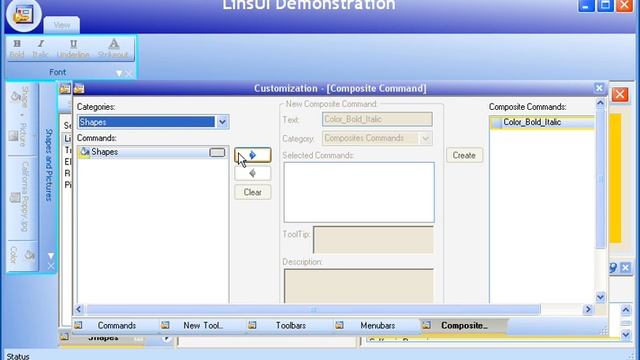The height and width of the screenshot is (360, 640).
Task: Click the icon on the New Tool.. tab
Action: point(165,325)
